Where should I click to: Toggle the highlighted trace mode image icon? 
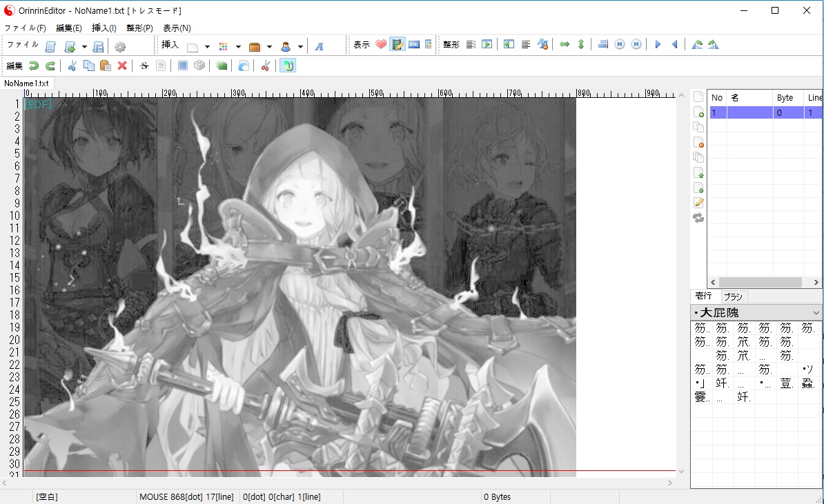[x=398, y=45]
